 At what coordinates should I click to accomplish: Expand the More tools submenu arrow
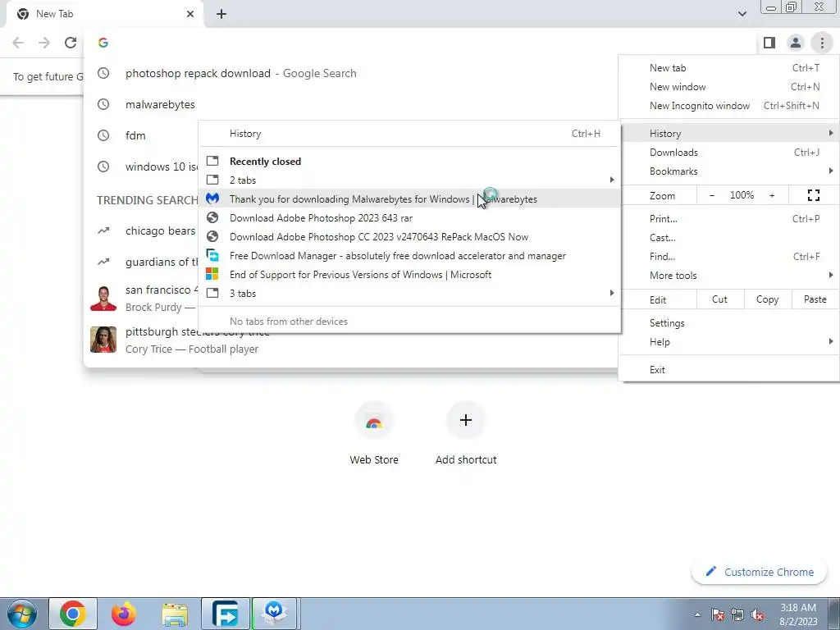pyautogui.click(x=830, y=275)
